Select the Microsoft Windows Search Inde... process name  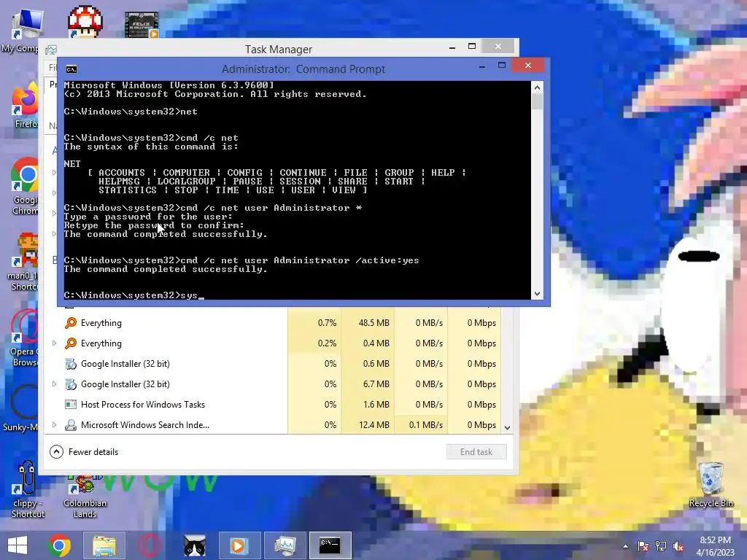pyautogui.click(x=145, y=425)
